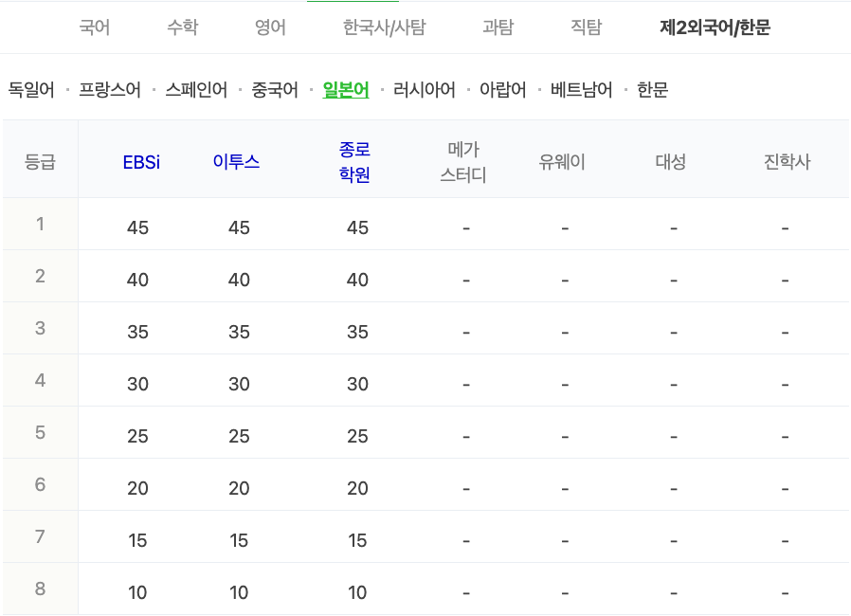Viewport: 851px width, 616px height.
Task: Choose the 스페인어 language option
Action: (x=199, y=90)
